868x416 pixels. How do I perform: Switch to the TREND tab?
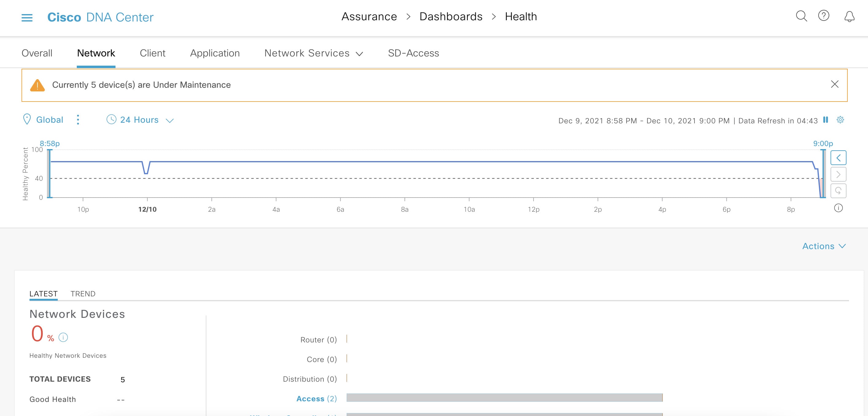pos(83,294)
